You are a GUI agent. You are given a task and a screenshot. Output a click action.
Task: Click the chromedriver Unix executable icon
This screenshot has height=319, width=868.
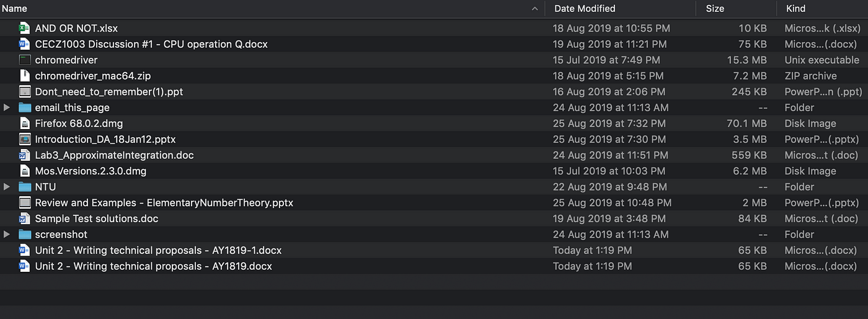(24, 60)
